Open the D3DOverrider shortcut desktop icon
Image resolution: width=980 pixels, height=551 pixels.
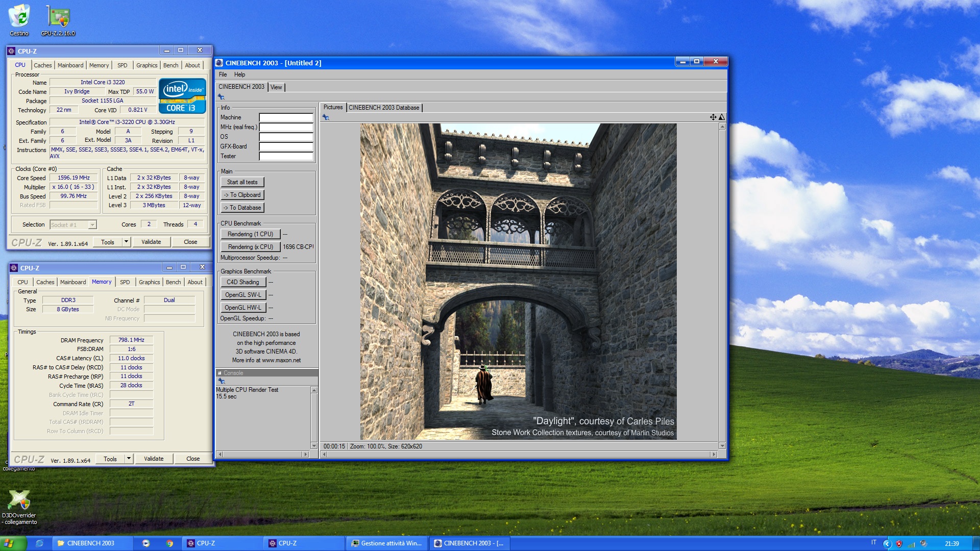click(x=19, y=507)
